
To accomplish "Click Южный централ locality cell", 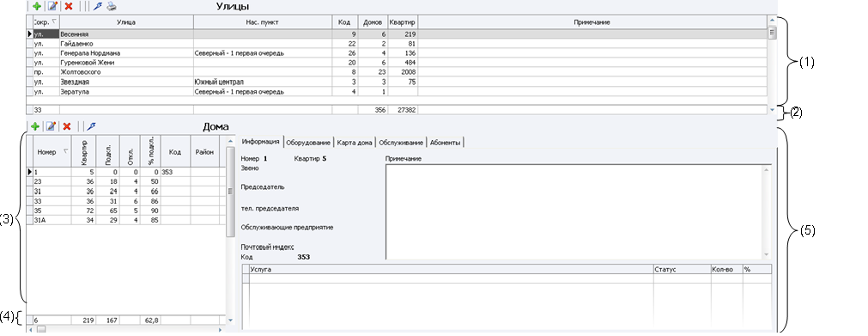I will [263, 82].
